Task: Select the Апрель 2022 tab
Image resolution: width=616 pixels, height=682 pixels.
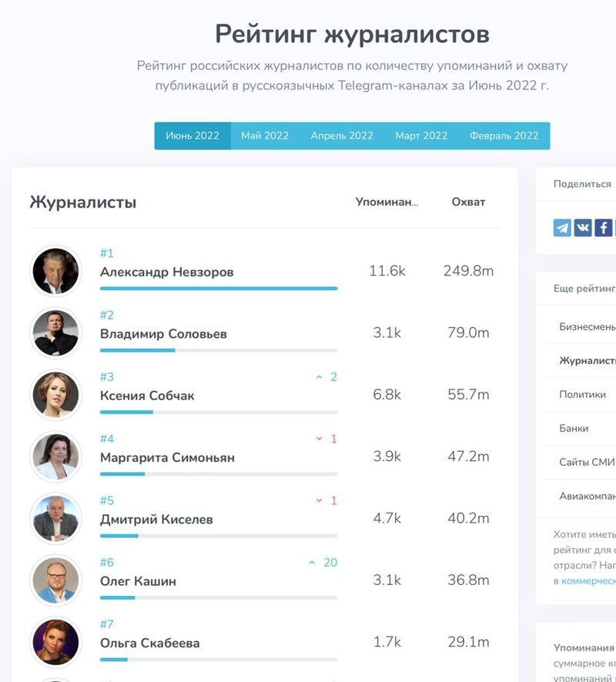Action: pyautogui.click(x=342, y=135)
